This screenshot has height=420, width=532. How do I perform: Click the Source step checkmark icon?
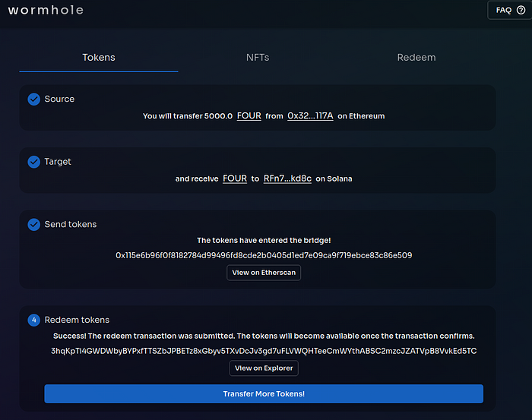coord(33,99)
